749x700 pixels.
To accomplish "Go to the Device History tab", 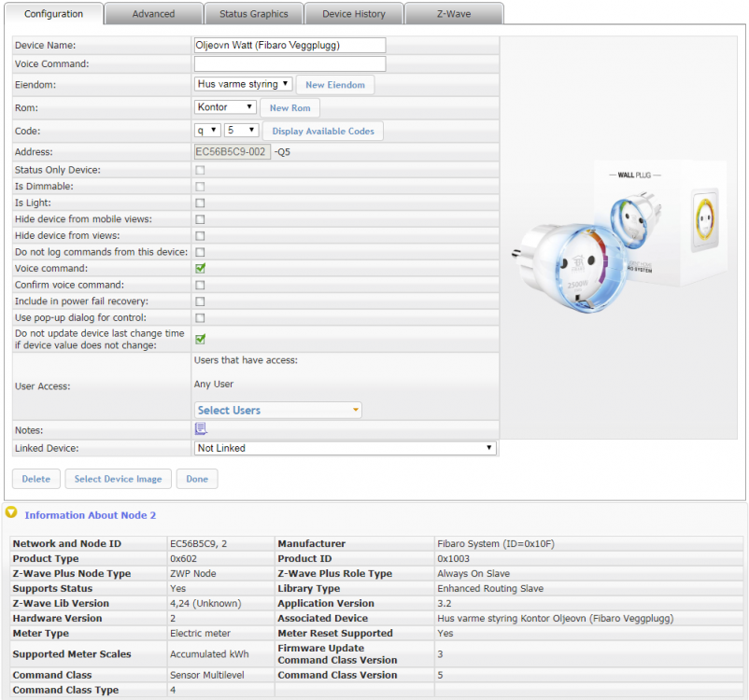I will tap(353, 14).
